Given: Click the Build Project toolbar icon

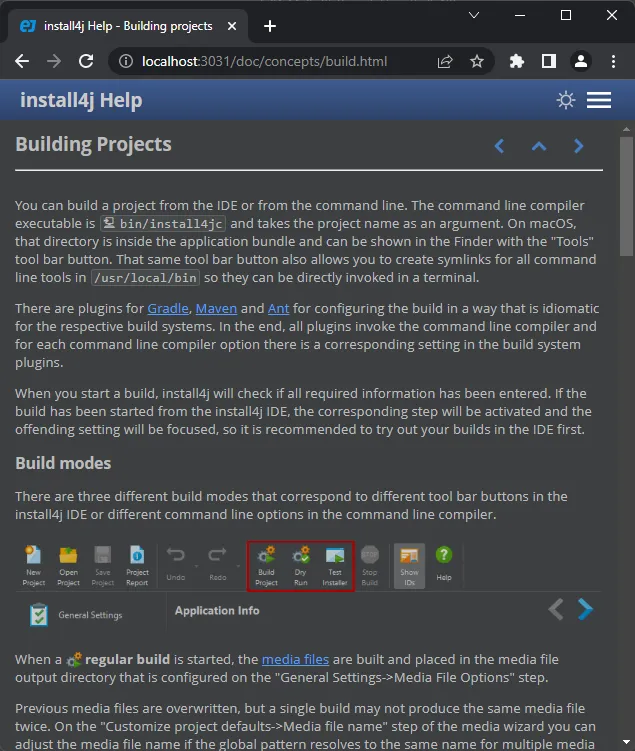Looking at the screenshot, I should click(266, 566).
